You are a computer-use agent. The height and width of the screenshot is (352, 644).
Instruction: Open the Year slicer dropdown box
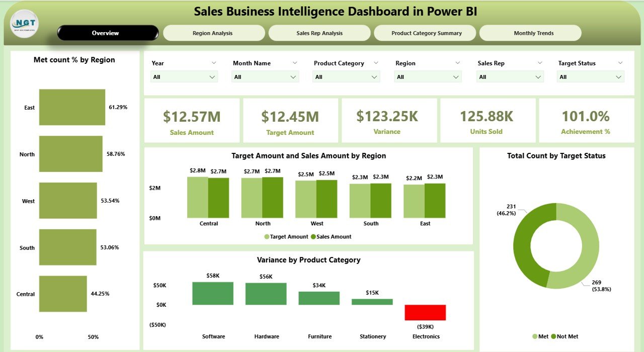(184, 77)
